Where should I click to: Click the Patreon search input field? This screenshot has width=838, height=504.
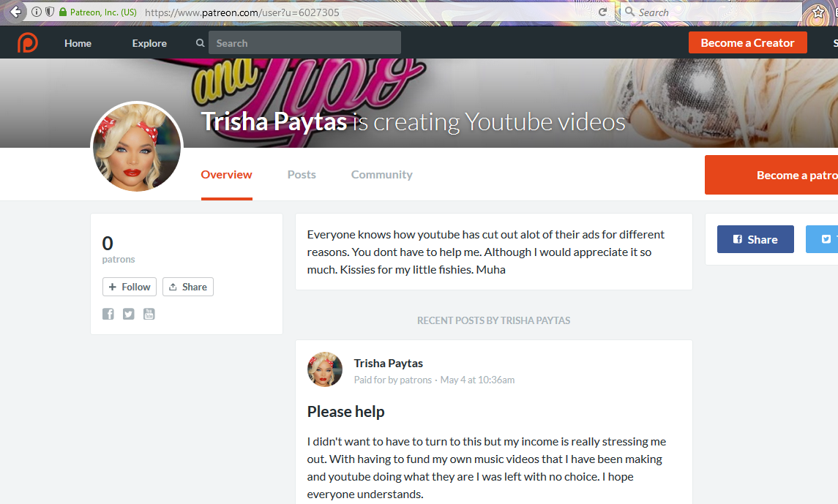(304, 43)
